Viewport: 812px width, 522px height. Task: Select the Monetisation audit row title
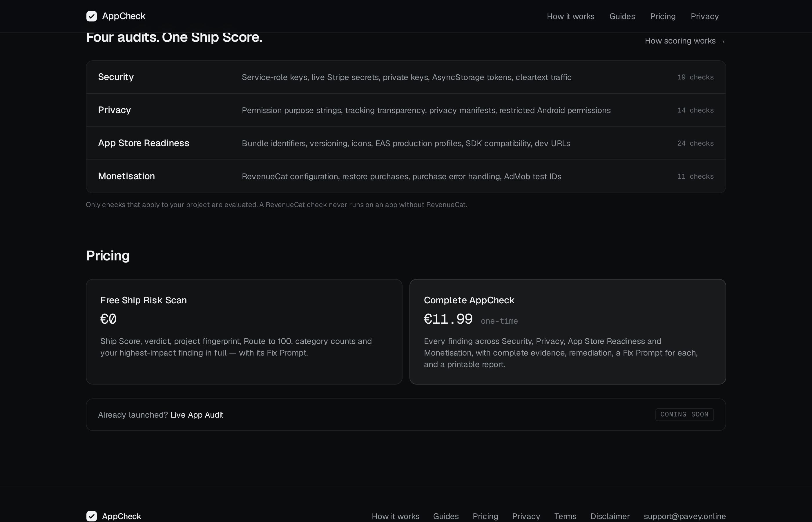click(126, 176)
